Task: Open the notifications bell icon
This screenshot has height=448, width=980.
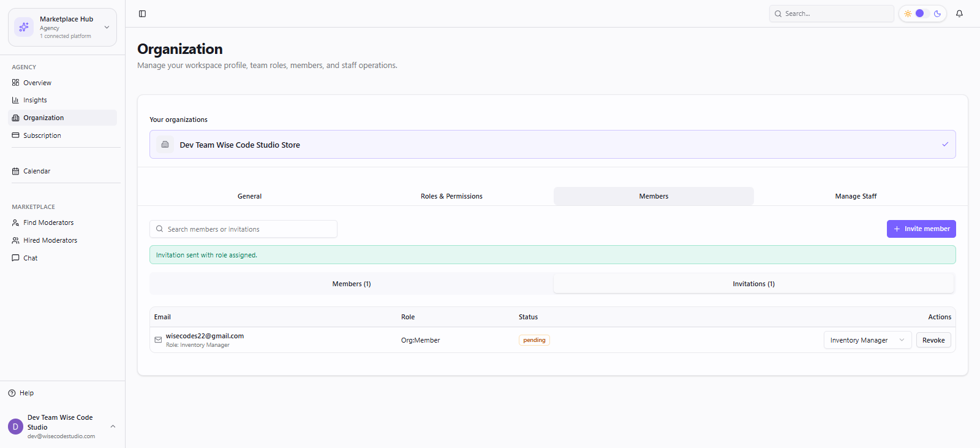Action: [x=959, y=13]
